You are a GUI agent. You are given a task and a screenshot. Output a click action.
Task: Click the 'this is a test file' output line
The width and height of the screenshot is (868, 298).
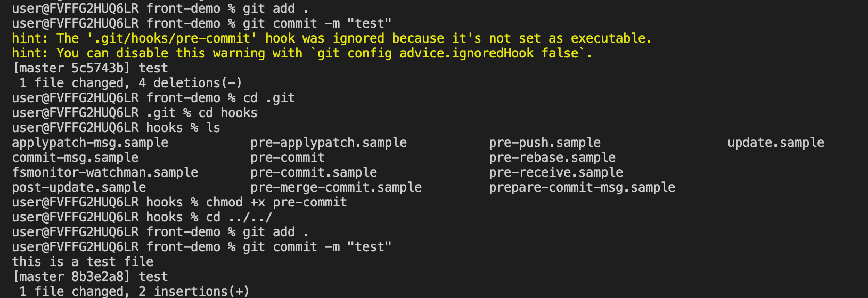tap(83, 262)
